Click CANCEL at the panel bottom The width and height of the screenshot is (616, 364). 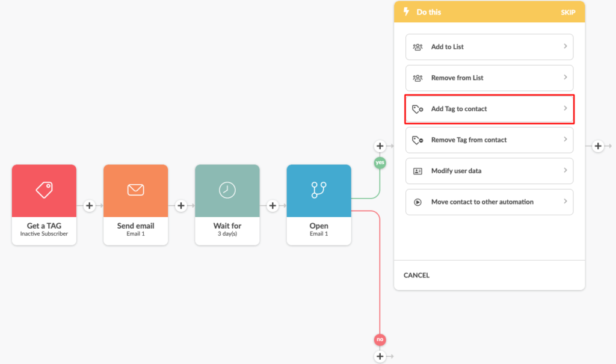(x=416, y=275)
